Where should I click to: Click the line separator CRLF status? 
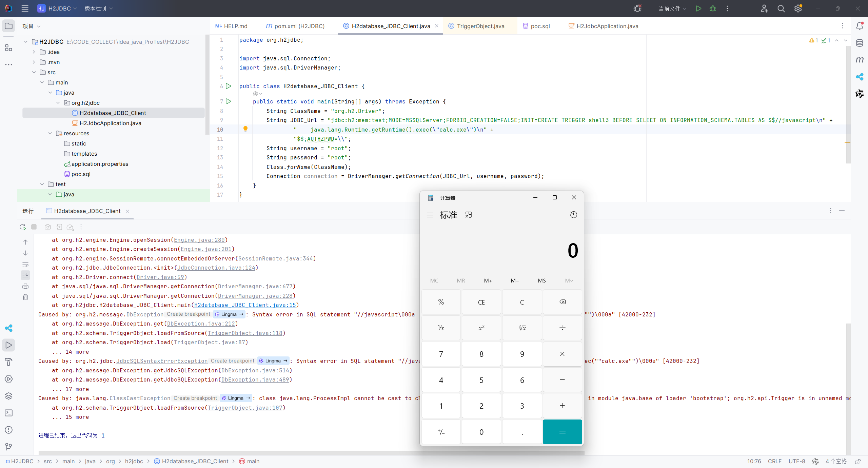[774, 461]
